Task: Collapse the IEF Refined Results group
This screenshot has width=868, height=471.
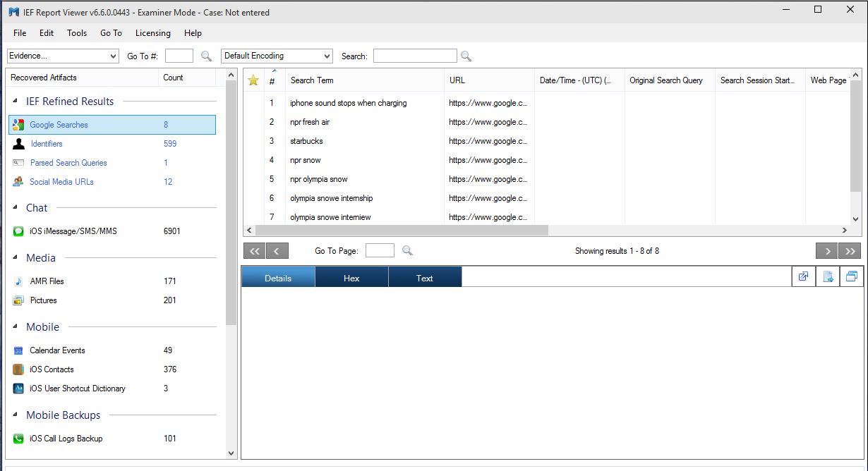Action: pyautogui.click(x=15, y=102)
